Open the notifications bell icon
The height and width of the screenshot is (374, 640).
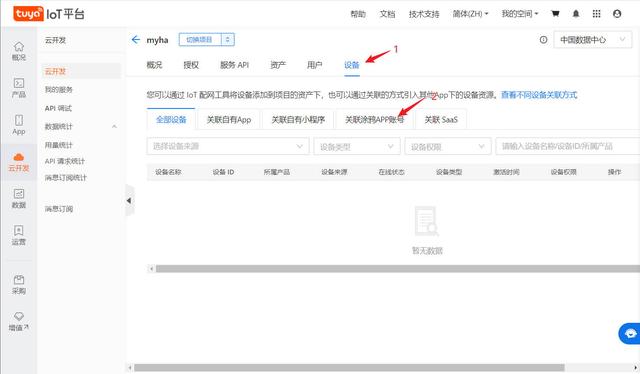576,14
